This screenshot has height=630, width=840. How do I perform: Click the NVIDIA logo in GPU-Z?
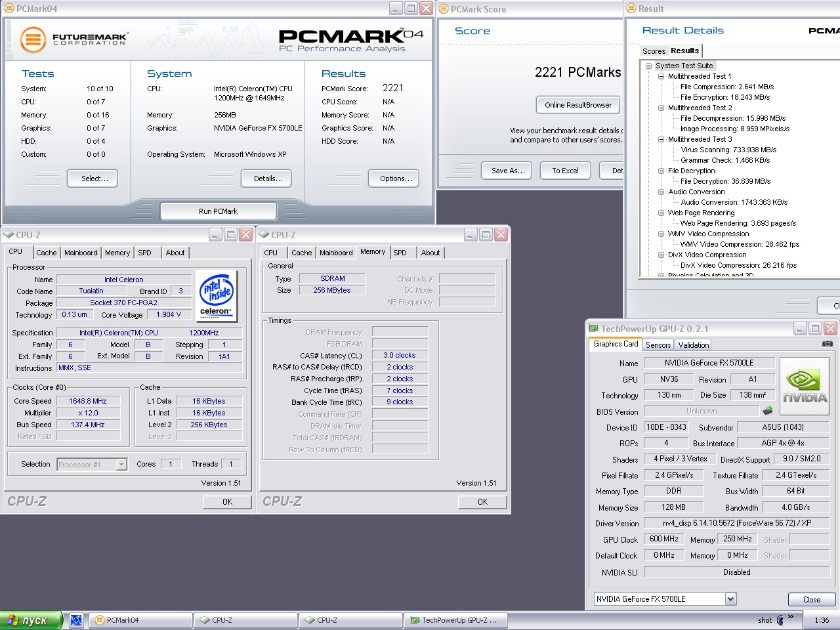[805, 387]
